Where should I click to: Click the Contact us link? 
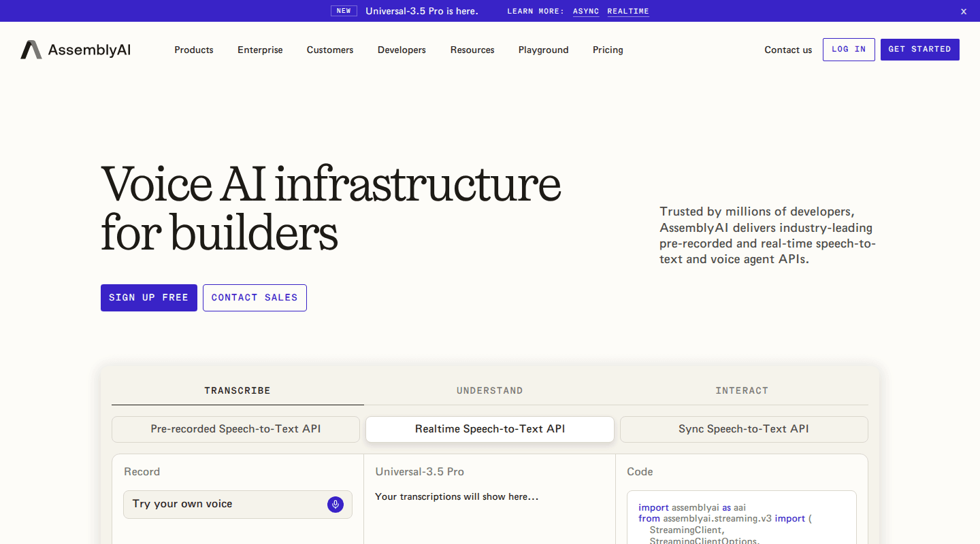(x=788, y=50)
